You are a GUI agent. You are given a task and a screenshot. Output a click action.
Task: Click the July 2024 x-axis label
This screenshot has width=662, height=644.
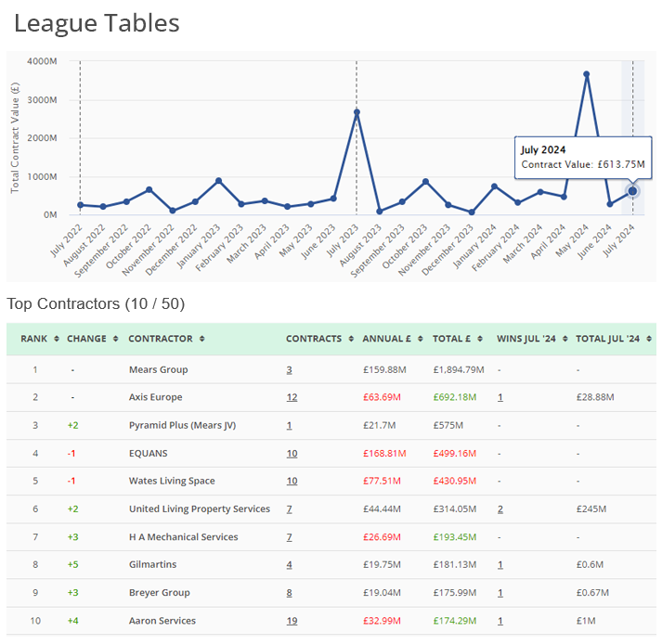(x=618, y=240)
